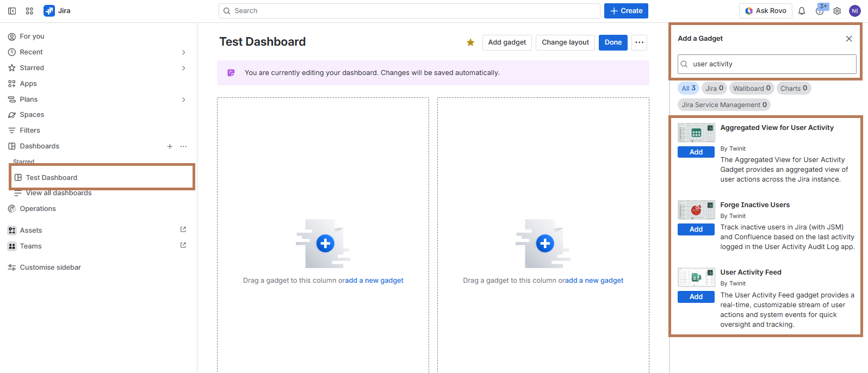Viewport: 868px width, 373px height.
Task: Select the Charts 0 filter tab
Action: 793,88
